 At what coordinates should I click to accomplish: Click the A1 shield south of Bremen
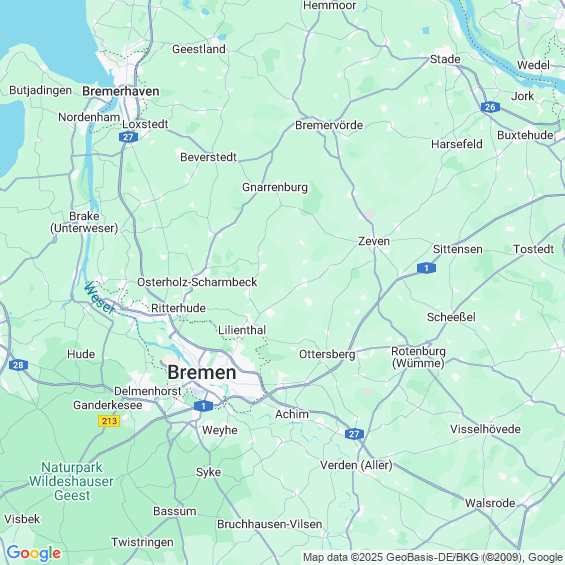pyautogui.click(x=203, y=406)
